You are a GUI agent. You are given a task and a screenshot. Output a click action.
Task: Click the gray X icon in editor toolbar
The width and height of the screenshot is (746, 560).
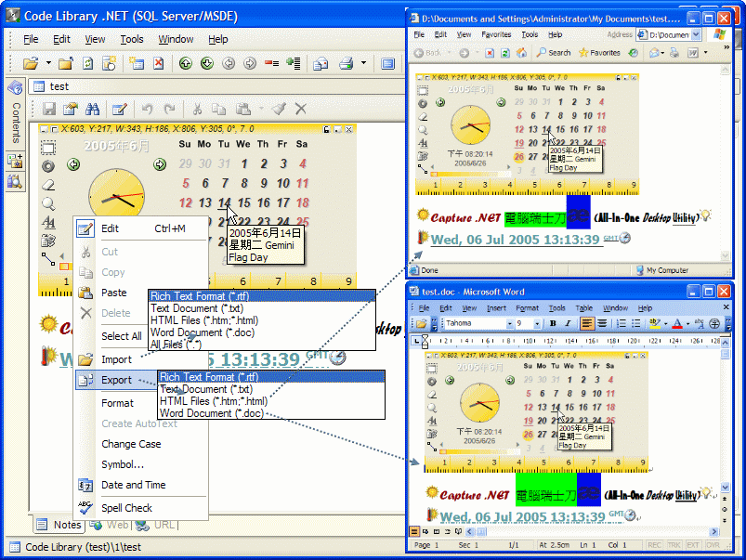point(301,109)
